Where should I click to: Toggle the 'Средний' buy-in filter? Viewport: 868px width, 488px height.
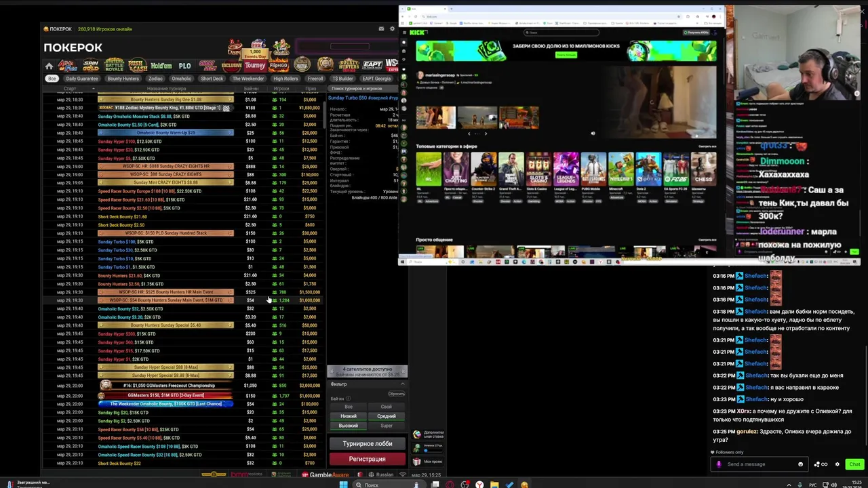point(387,416)
